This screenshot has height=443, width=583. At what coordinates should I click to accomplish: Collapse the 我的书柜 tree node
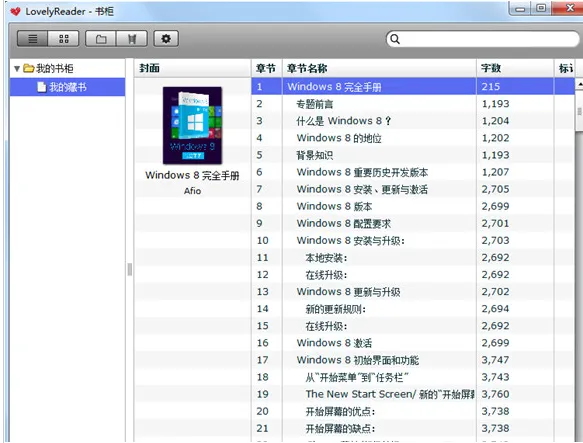click(17, 68)
